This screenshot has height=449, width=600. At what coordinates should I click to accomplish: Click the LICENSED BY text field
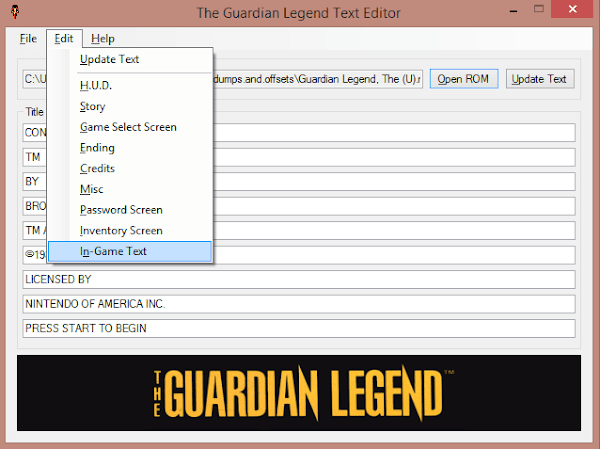(x=299, y=279)
